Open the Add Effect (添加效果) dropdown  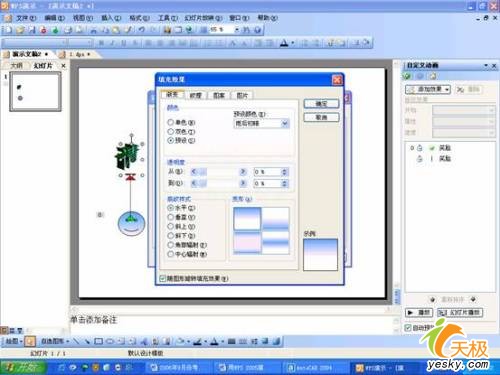(x=428, y=89)
